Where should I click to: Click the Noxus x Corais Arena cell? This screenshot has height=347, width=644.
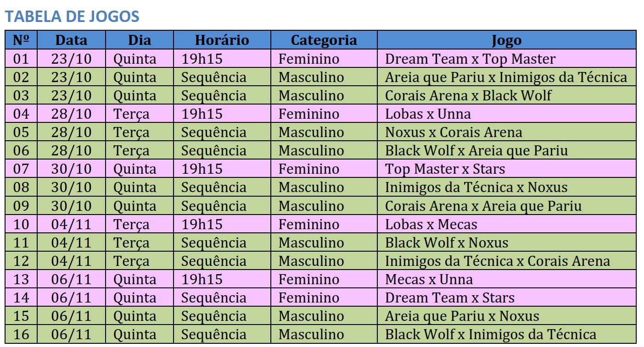pos(454,132)
